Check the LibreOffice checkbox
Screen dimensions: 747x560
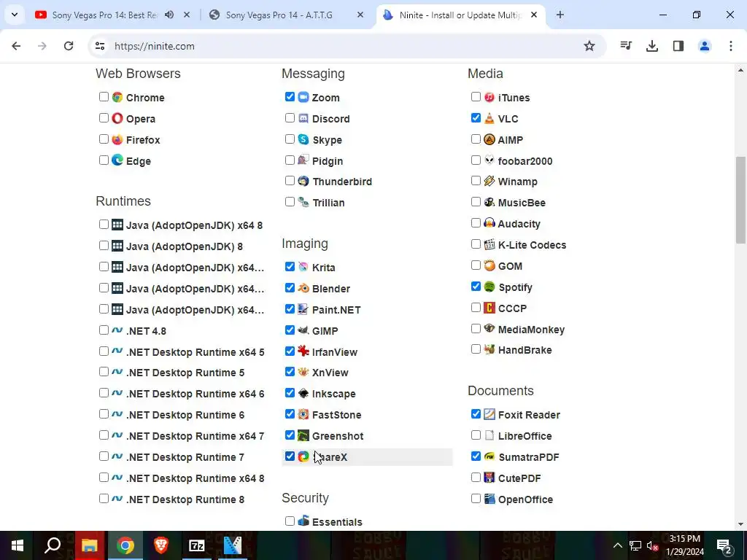coord(476,435)
